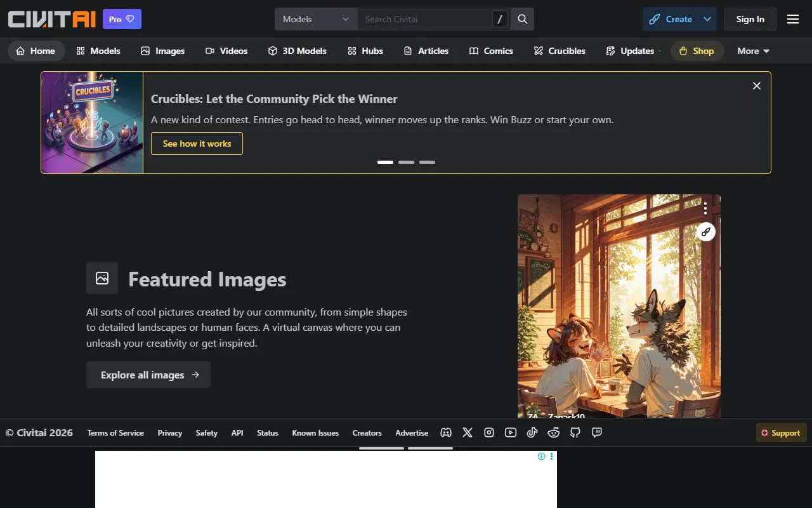The height and width of the screenshot is (508, 812).
Task: Open the hamburger menu
Action: coord(793,19)
